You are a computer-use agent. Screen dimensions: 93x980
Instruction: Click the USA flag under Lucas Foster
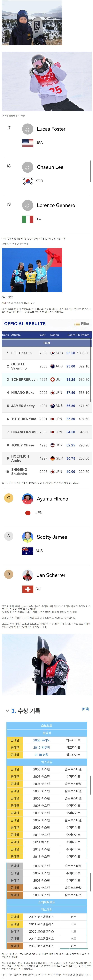coord(28,143)
